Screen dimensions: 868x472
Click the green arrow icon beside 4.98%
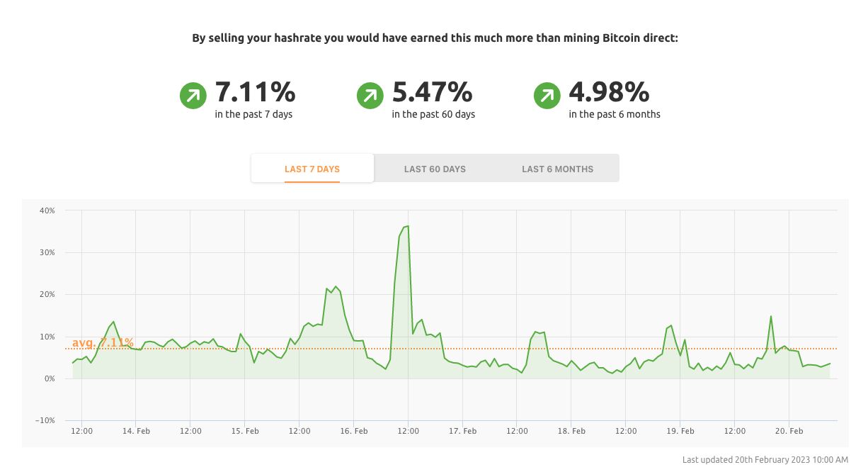pos(547,96)
